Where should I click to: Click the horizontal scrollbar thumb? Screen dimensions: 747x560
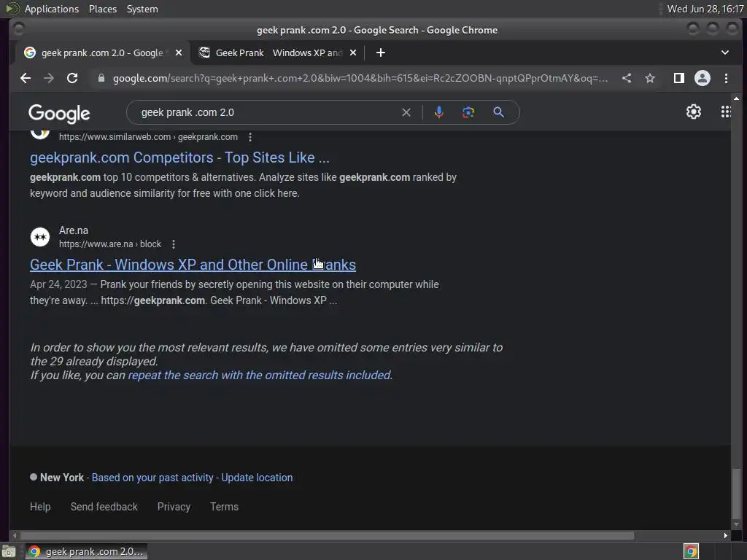[x=327, y=536]
